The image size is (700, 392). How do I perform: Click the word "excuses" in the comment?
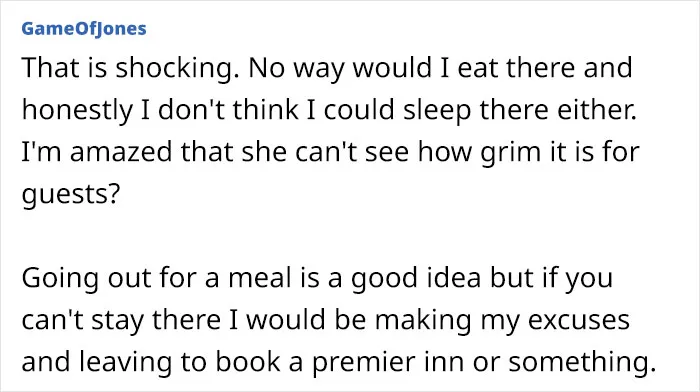[579, 321]
